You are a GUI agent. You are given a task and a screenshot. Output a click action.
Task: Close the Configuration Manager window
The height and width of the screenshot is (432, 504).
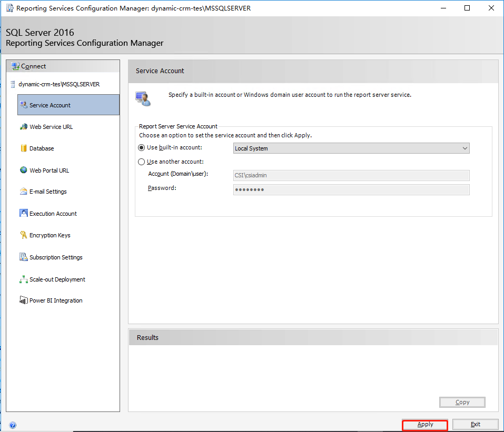pos(491,8)
